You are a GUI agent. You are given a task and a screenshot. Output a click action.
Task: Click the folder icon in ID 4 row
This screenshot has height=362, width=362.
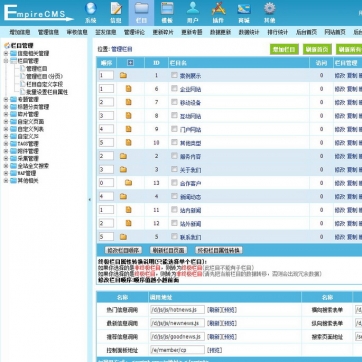pos(123,196)
